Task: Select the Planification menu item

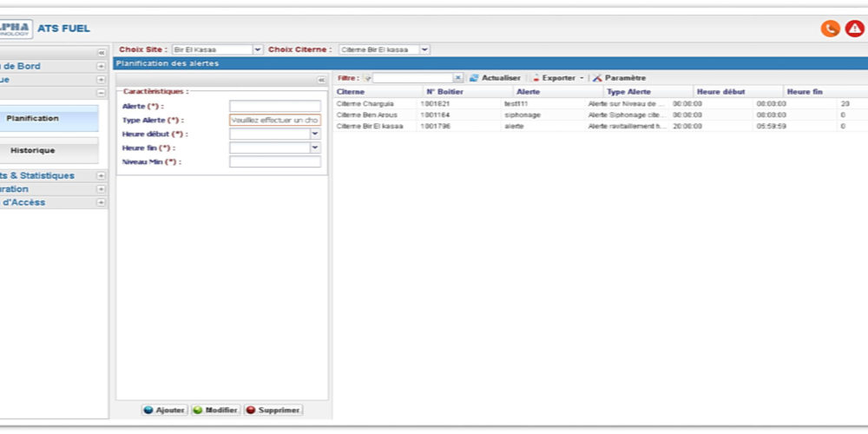Action: [49, 119]
